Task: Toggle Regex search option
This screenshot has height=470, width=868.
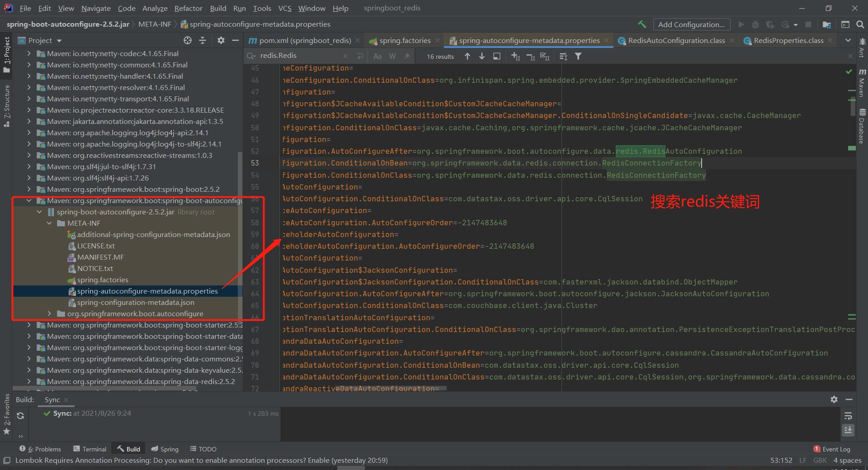Action: pyautogui.click(x=407, y=56)
